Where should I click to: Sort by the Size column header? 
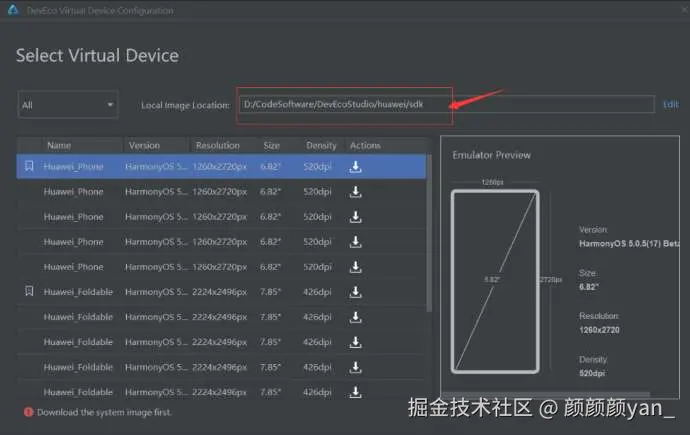tap(272, 146)
